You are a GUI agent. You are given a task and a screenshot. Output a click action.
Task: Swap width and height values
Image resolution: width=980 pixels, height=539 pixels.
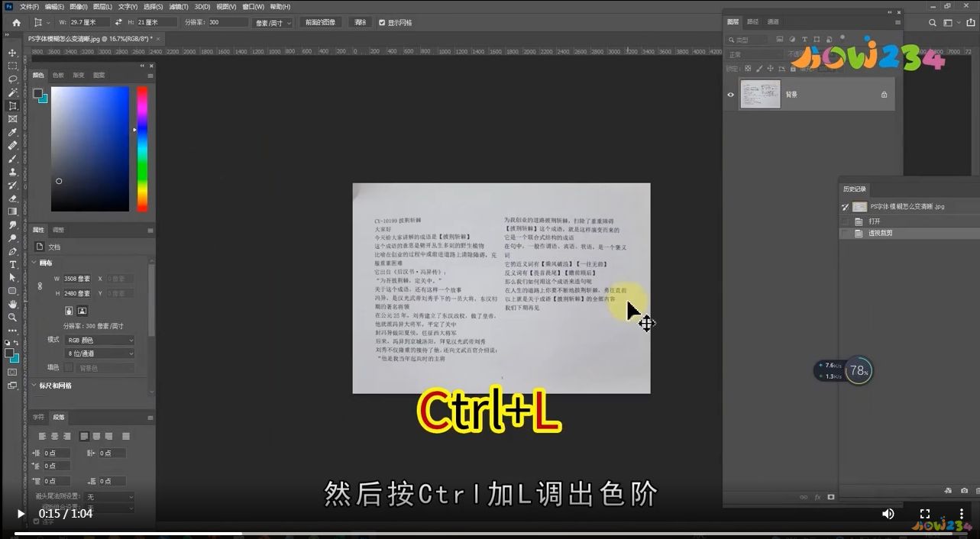(118, 23)
